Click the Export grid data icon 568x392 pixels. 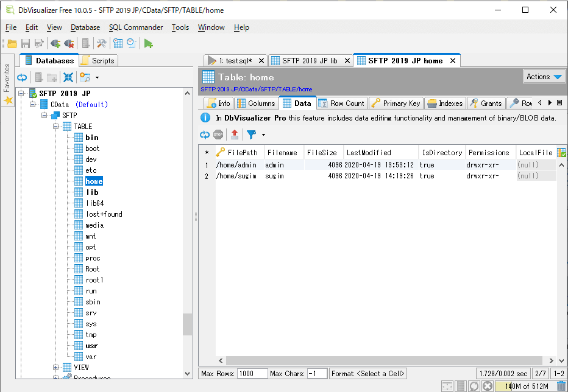click(234, 135)
